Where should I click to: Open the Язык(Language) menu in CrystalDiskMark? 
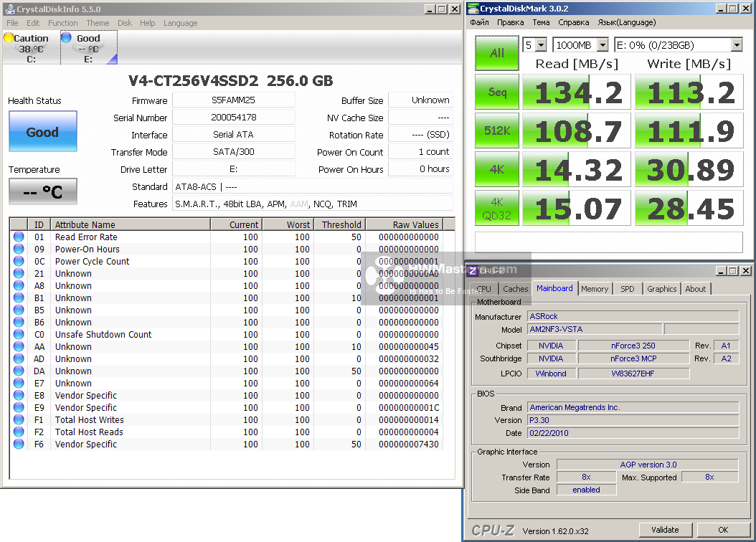click(627, 22)
